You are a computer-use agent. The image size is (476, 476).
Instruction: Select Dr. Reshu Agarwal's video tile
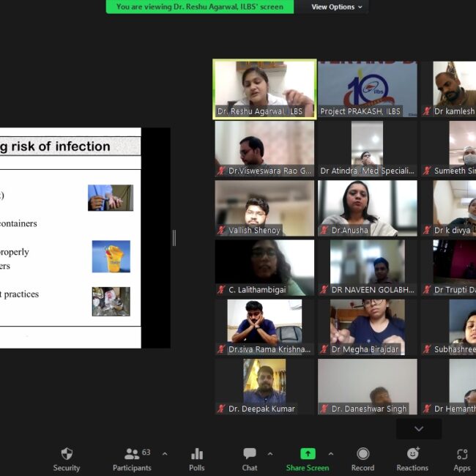(264, 89)
